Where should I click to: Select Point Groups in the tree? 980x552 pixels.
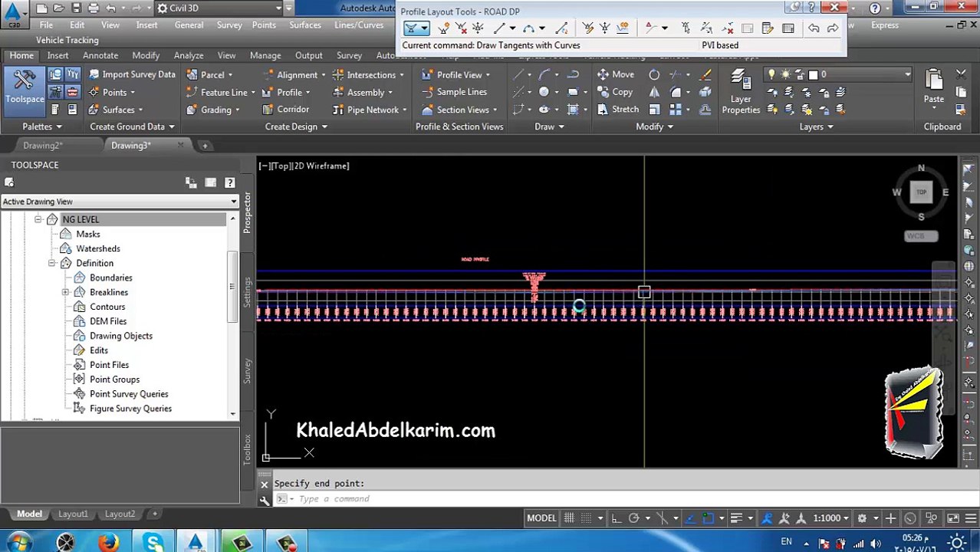pyautogui.click(x=114, y=379)
